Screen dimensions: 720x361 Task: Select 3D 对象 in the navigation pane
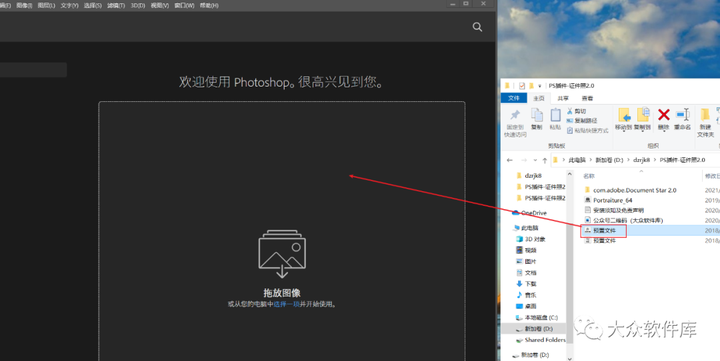535,239
